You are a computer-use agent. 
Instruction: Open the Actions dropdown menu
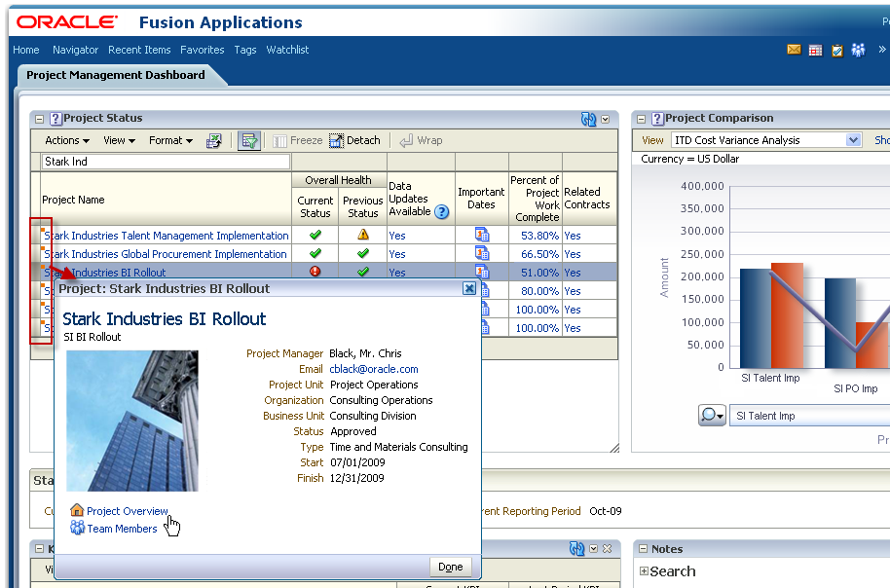tap(66, 141)
